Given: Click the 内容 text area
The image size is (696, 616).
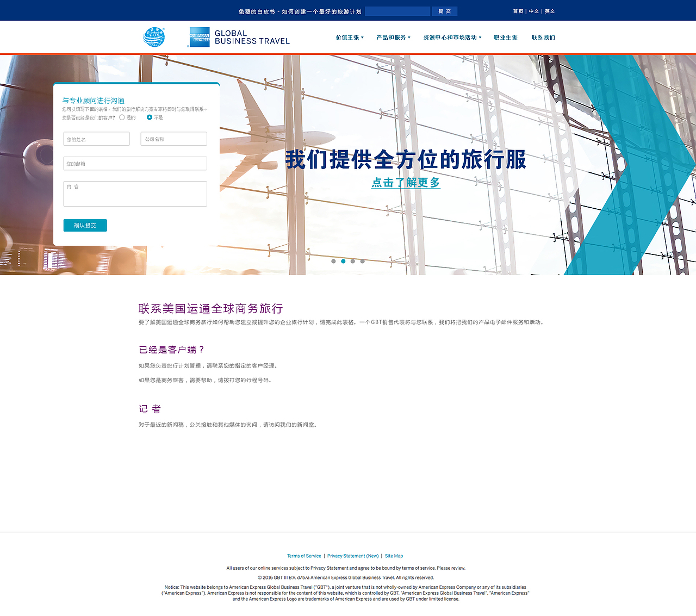Looking at the screenshot, I should point(135,194).
